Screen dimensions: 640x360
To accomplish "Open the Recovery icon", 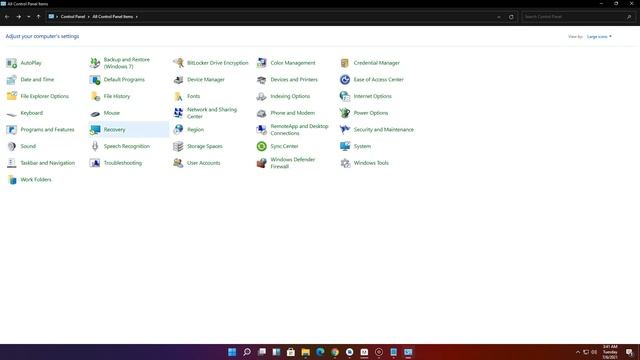I will (x=95, y=130).
